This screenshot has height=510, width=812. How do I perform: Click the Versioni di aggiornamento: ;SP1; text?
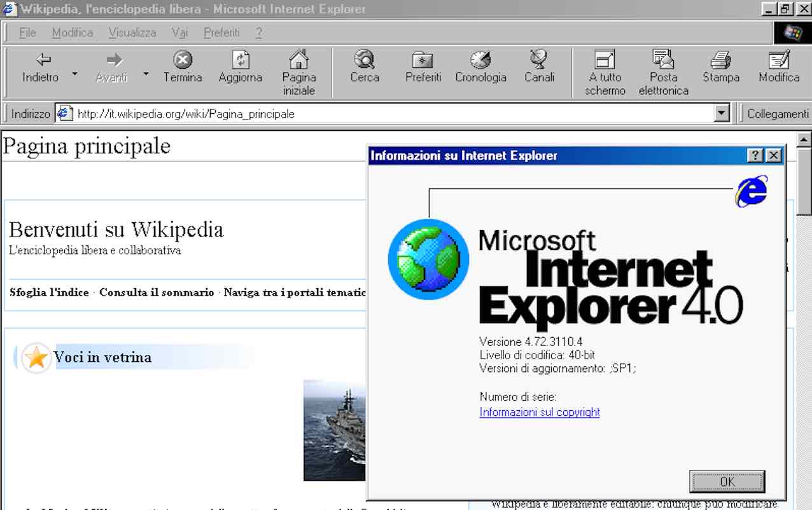(x=557, y=368)
